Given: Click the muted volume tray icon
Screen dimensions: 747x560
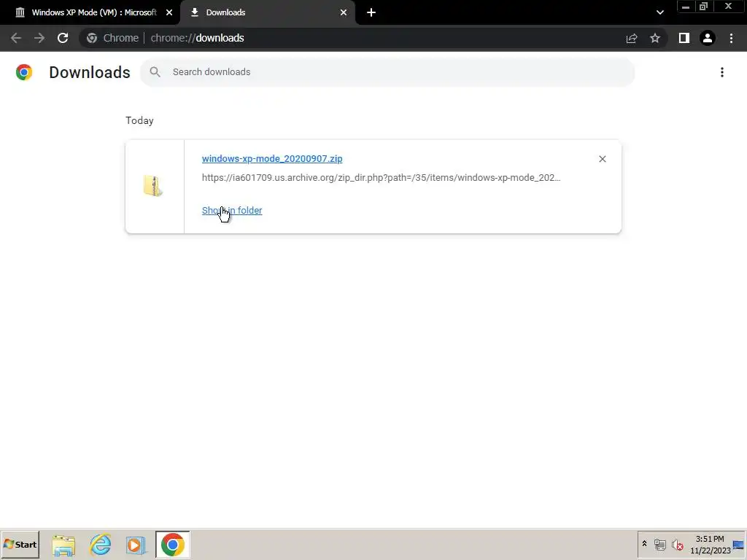Looking at the screenshot, I should pos(677,544).
